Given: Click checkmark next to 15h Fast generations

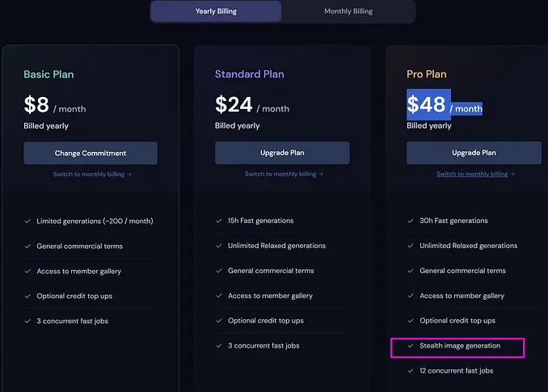Looking at the screenshot, I should tap(219, 221).
